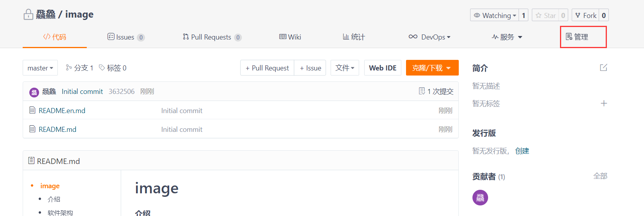644x216 pixels.
Task: Open the 管理 management tab
Action: tap(577, 37)
